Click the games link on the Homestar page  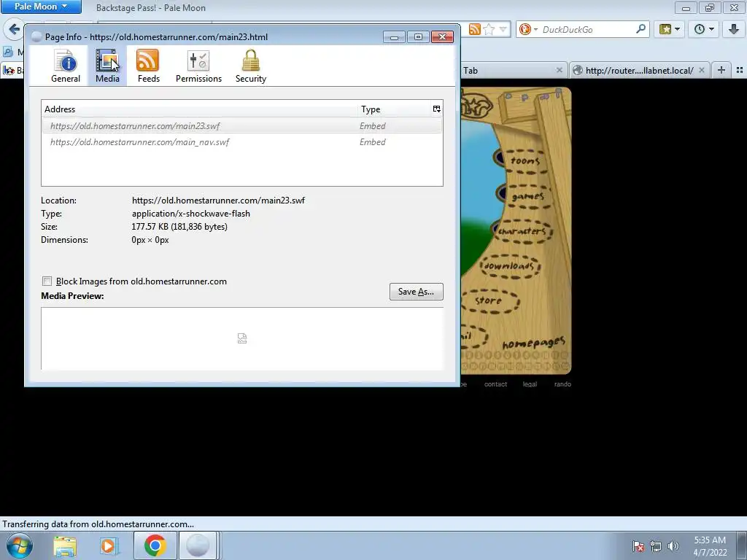(x=528, y=196)
